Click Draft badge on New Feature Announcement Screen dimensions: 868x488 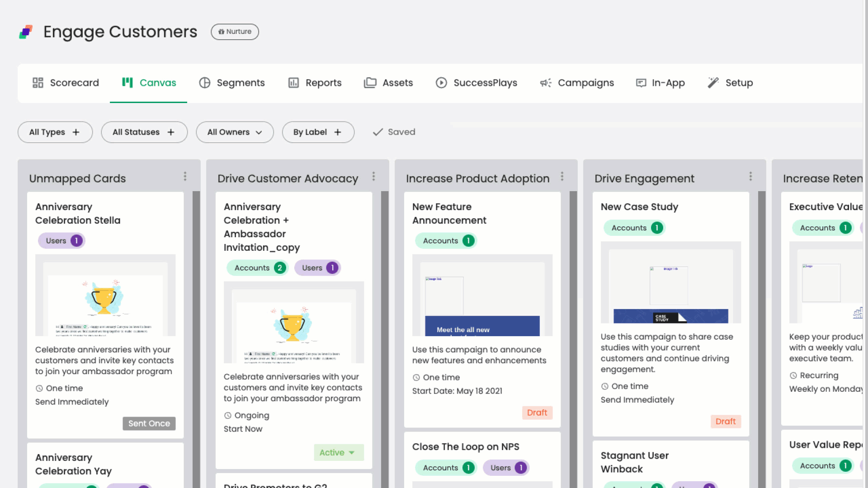537,413
